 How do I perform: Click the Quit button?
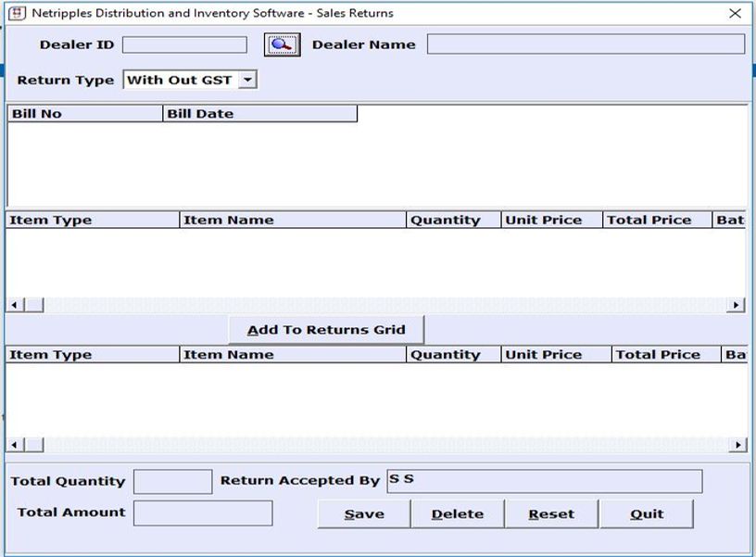(647, 514)
